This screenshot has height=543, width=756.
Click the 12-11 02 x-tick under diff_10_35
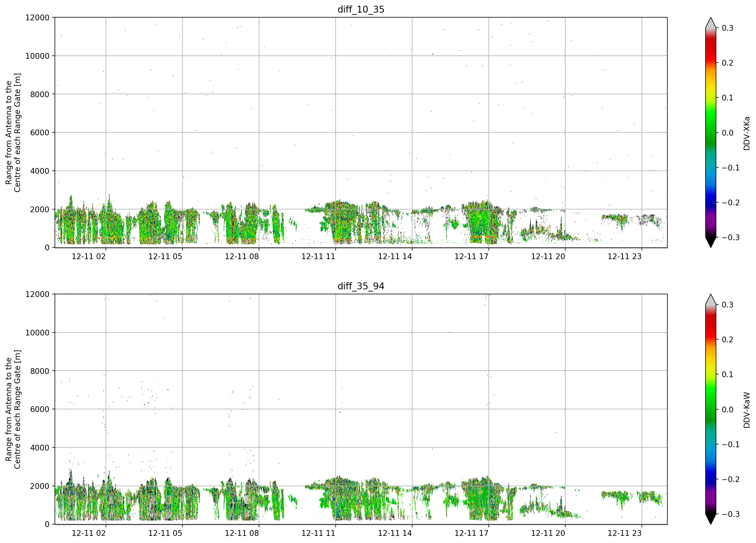point(89,256)
